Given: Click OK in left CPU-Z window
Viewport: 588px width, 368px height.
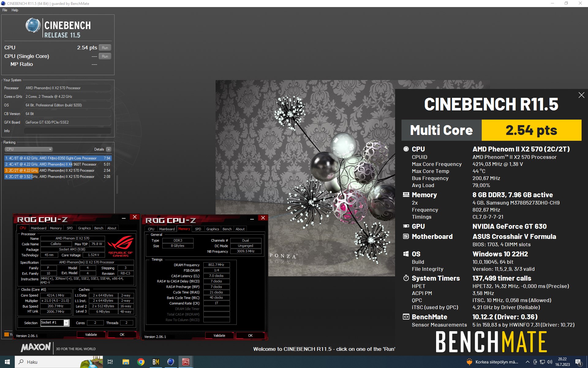Looking at the screenshot, I should pos(122,335).
